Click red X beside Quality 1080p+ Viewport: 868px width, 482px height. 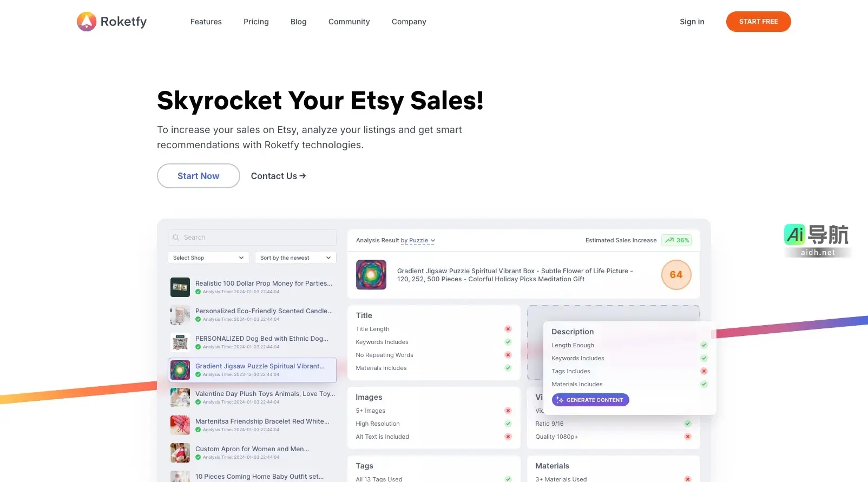tap(688, 437)
